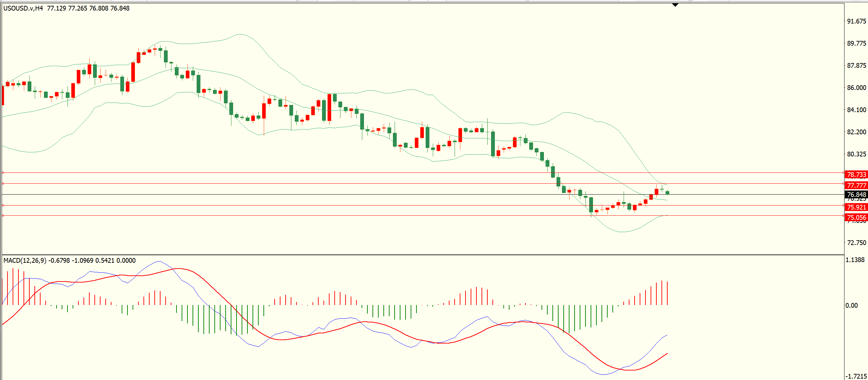Click the 1.1388 MACD scale value

[x=855, y=260]
